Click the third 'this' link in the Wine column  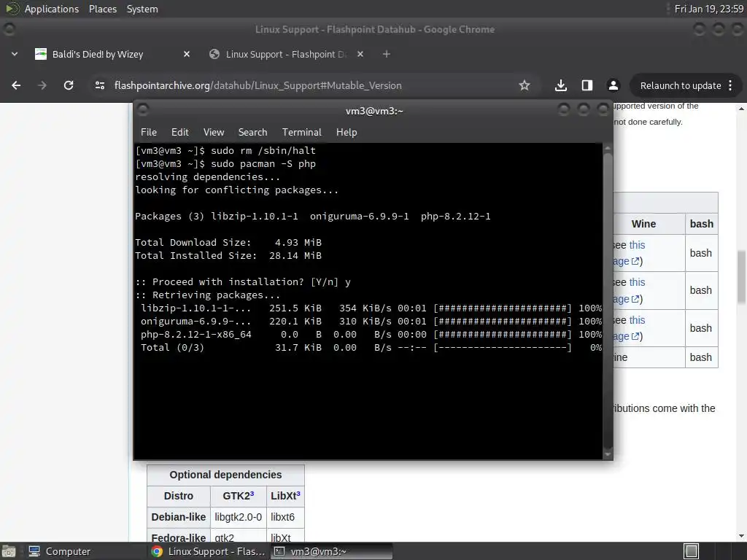tap(637, 320)
